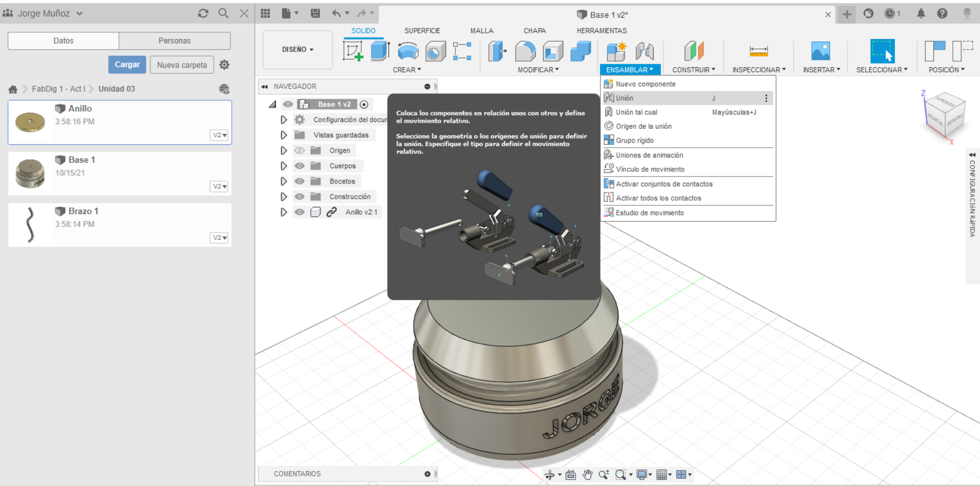The width and height of the screenshot is (980, 486).
Task: Toggle visibility of Cuerpos folder
Action: (x=299, y=166)
